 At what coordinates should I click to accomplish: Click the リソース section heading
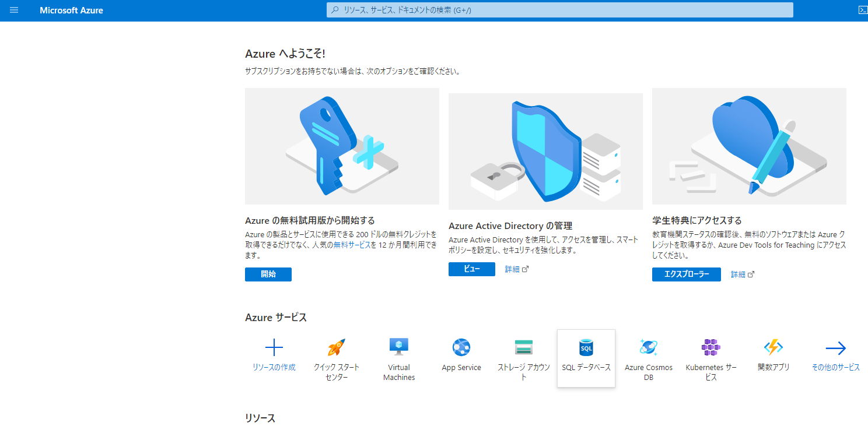click(x=260, y=418)
